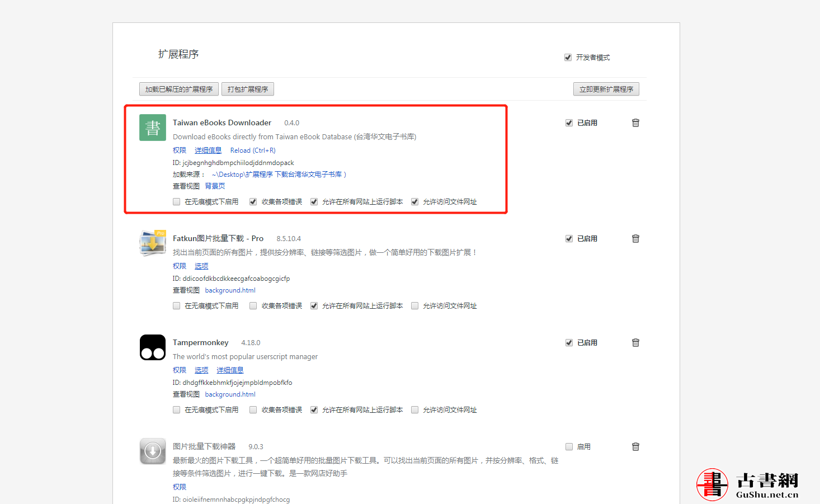Delete Taiwan eBooks Downloader via trash icon
Image resolution: width=820 pixels, height=504 pixels.
pos(635,123)
